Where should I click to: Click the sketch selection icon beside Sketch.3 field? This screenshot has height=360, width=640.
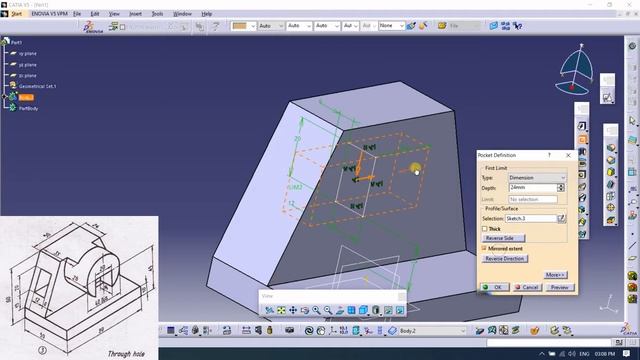tap(562, 218)
